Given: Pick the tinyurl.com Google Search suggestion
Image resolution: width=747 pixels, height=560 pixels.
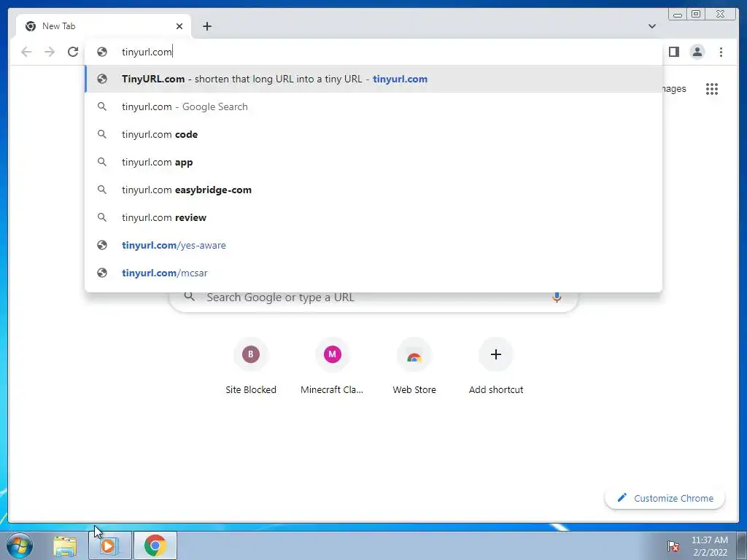Looking at the screenshot, I should pos(373,106).
